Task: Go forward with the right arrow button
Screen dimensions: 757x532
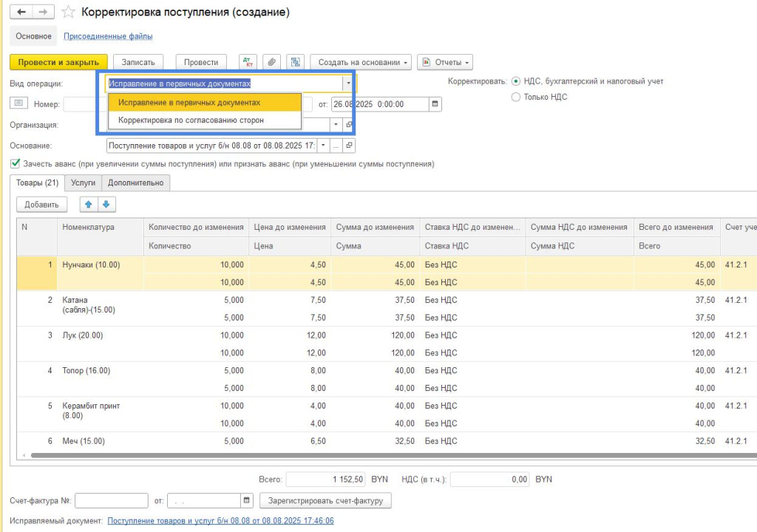Action: coord(44,12)
